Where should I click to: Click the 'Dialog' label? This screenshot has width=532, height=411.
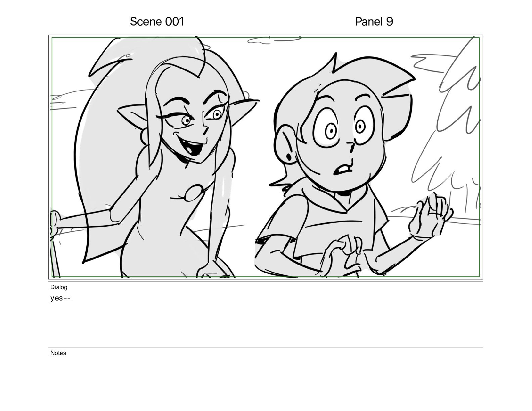coord(59,287)
